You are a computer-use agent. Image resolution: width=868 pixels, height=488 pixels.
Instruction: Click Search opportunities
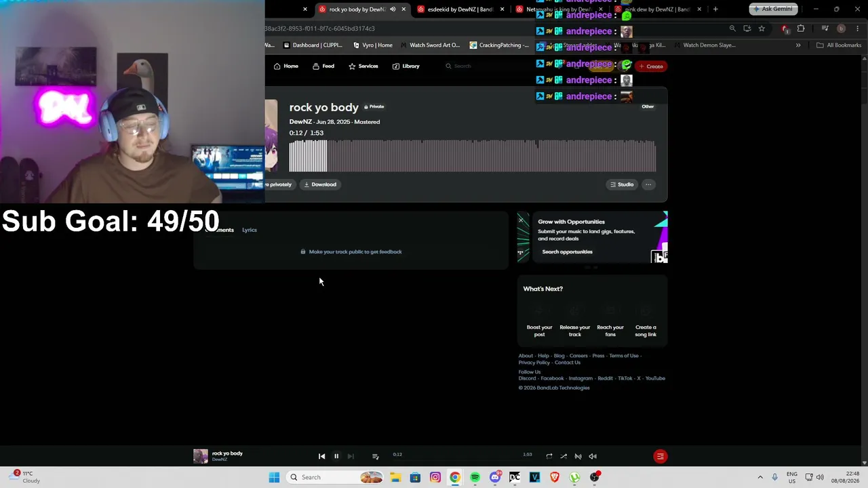point(567,251)
